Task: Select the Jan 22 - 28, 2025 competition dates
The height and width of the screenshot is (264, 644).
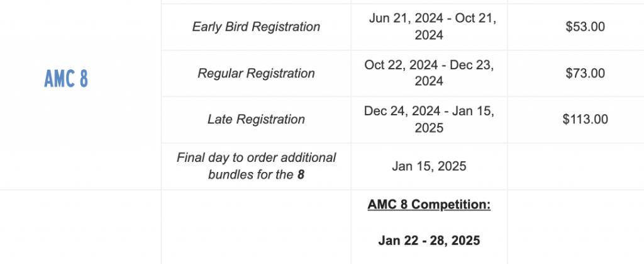Action: click(429, 240)
